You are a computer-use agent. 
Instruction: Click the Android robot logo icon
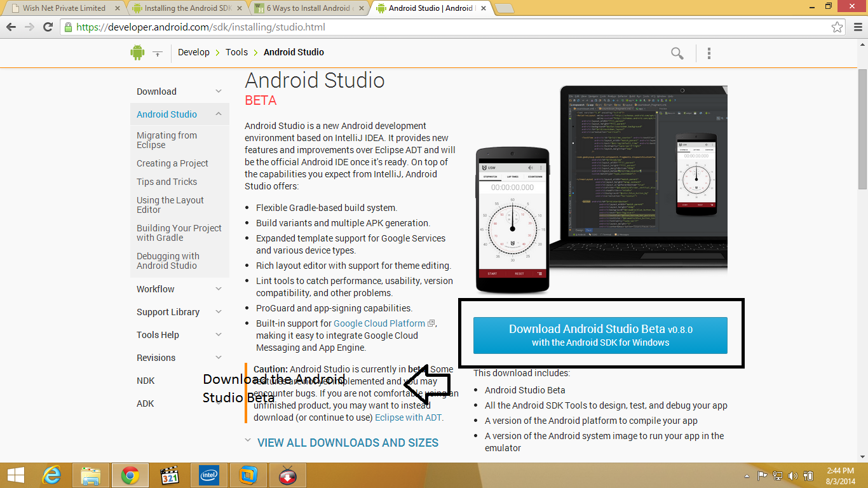click(x=137, y=53)
